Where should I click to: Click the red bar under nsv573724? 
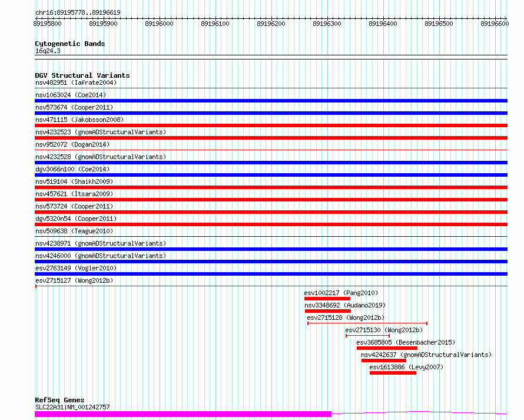tap(271, 212)
